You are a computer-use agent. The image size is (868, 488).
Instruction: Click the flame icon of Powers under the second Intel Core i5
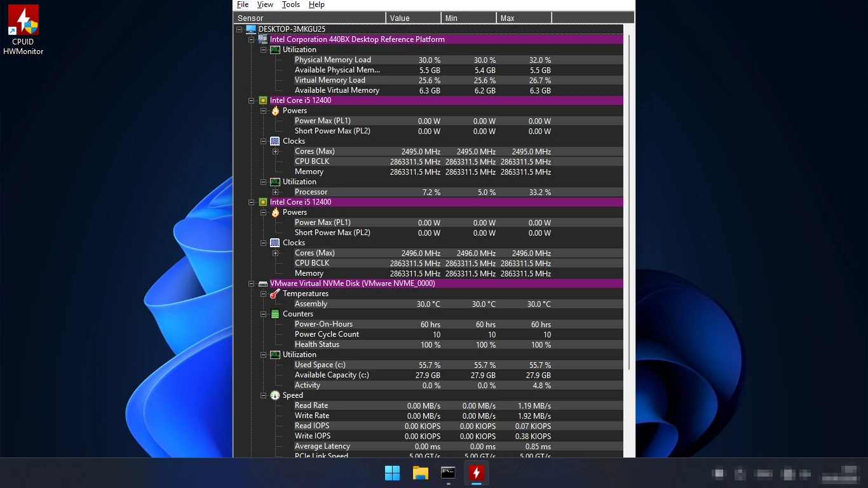pos(275,212)
